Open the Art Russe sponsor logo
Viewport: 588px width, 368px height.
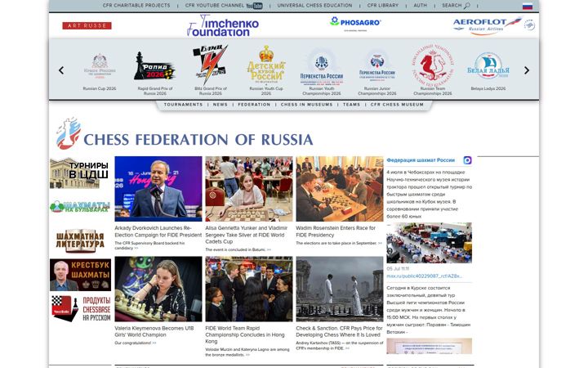[x=87, y=25]
